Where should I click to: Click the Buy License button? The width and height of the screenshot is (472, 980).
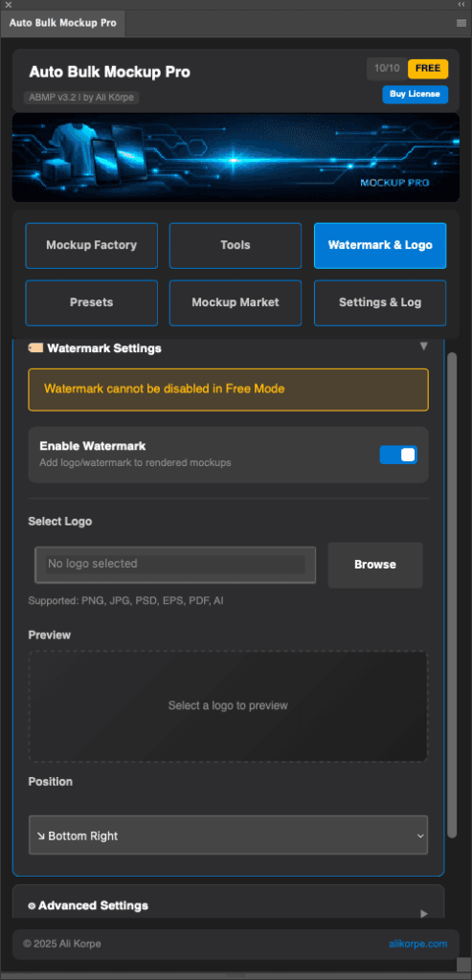pos(416,95)
